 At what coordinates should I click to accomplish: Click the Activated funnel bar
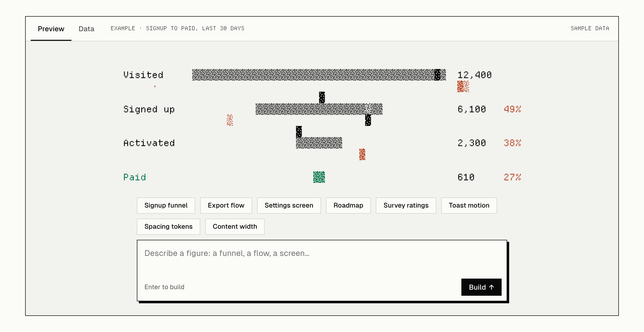[x=319, y=143]
